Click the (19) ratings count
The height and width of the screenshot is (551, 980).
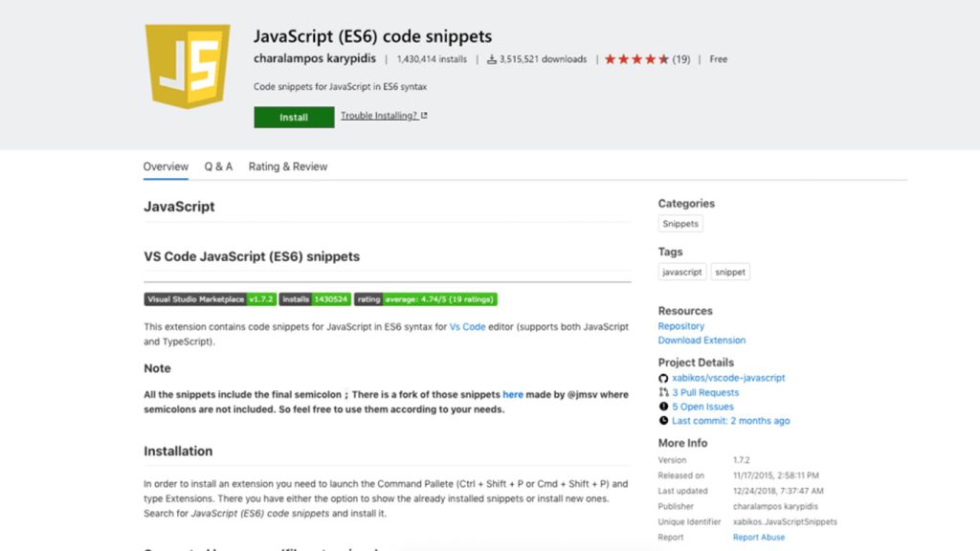coord(681,59)
